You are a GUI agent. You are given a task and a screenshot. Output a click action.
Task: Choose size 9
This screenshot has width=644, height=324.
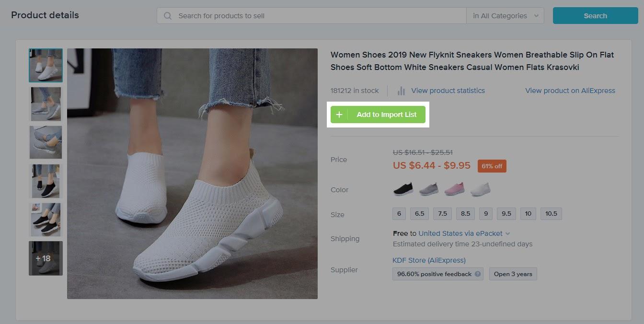tap(486, 214)
